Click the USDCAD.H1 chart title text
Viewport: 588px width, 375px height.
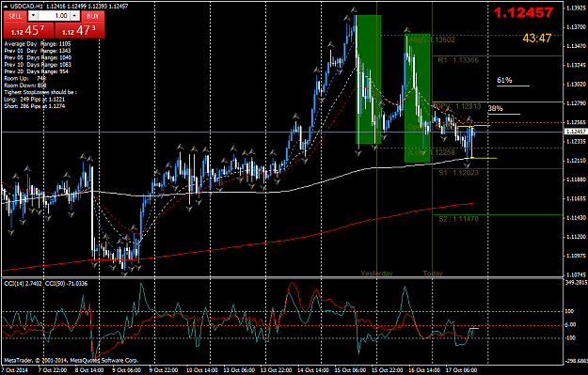pos(26,6)
